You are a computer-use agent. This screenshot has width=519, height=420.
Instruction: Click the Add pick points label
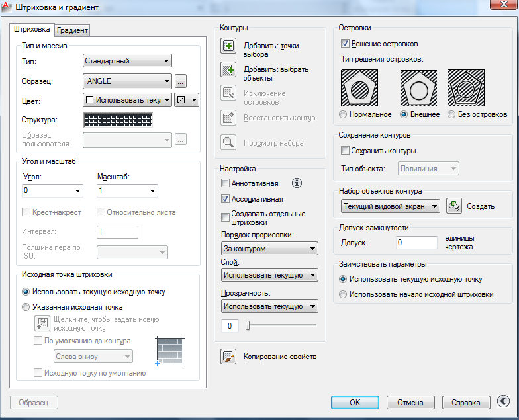click(x=271, y=50)
